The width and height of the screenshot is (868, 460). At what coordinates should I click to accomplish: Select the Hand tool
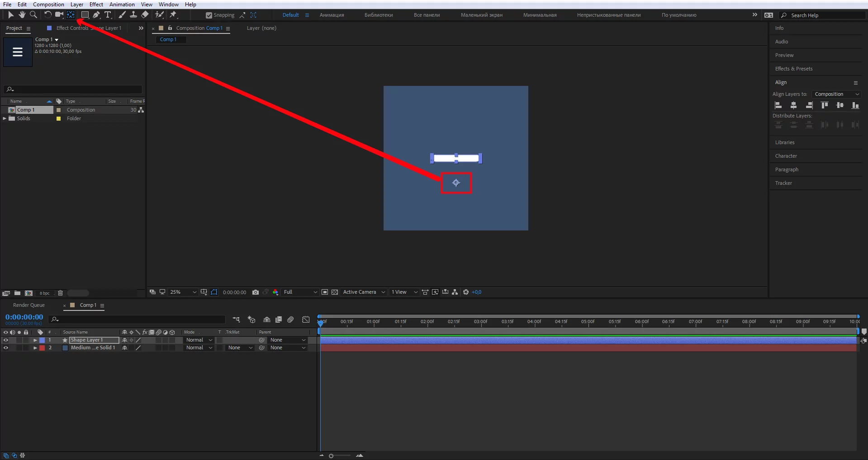click(x=22, y=15)
